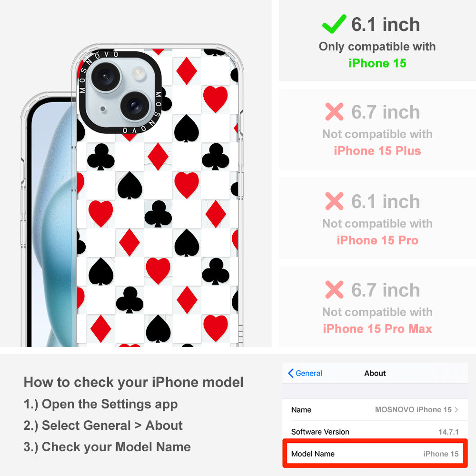Click the red X beside iPhone 15 Pro
This screenshot has height=476, width=476.
click(x=334, y=201)
